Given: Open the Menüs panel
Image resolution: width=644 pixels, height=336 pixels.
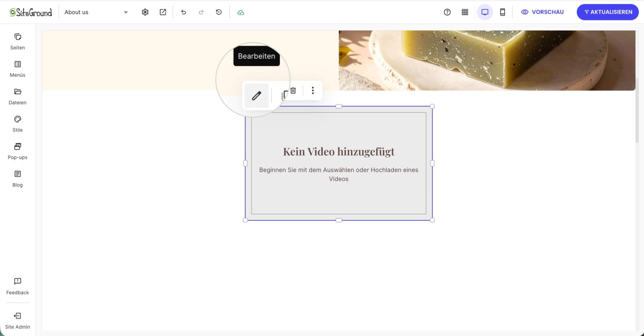Looking at the screenshot, I should coord(18,69).
